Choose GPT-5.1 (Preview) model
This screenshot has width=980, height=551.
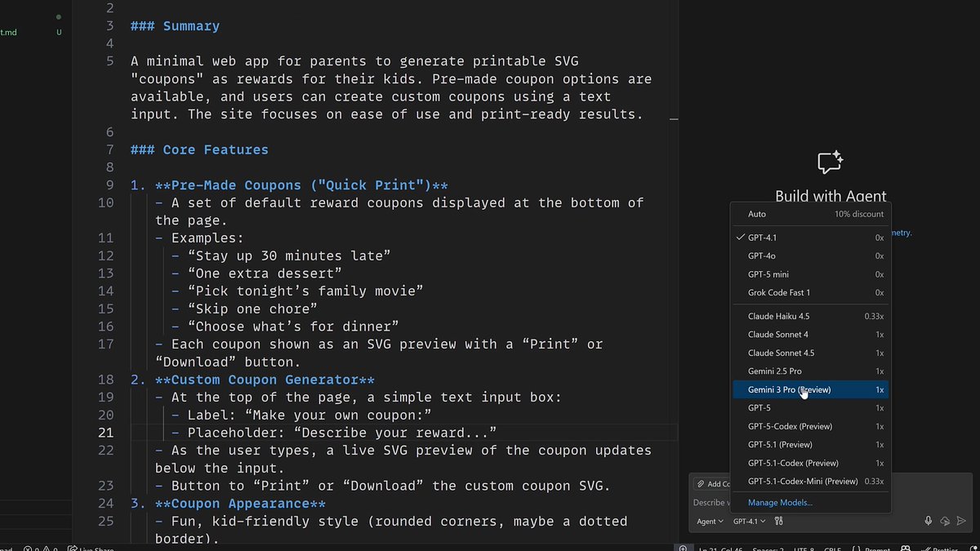(810, 445)
